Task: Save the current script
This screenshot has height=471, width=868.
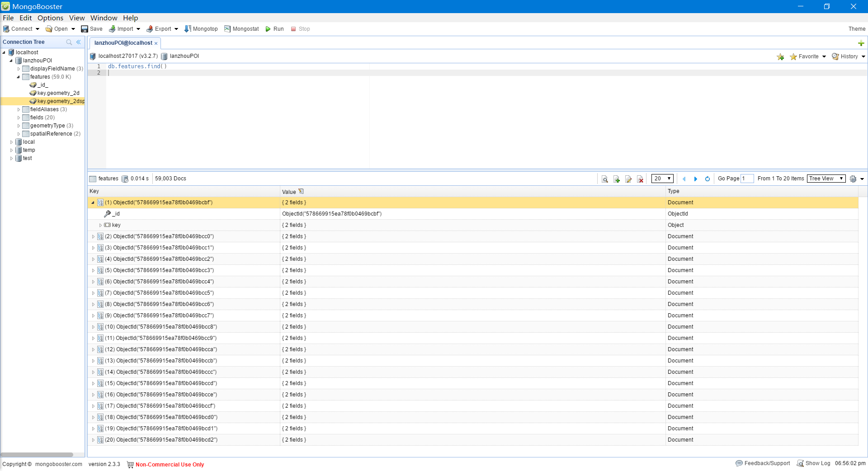Action: tap(92, 29)
